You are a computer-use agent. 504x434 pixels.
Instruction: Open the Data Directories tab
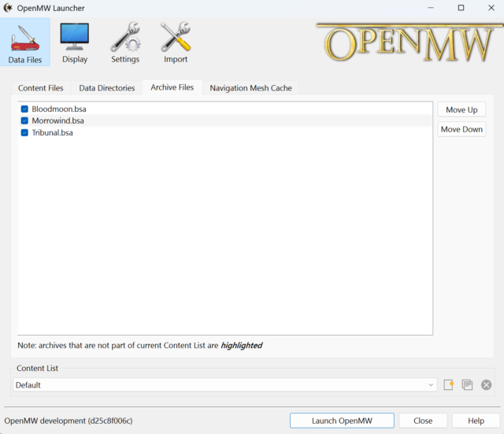[107, 88]
